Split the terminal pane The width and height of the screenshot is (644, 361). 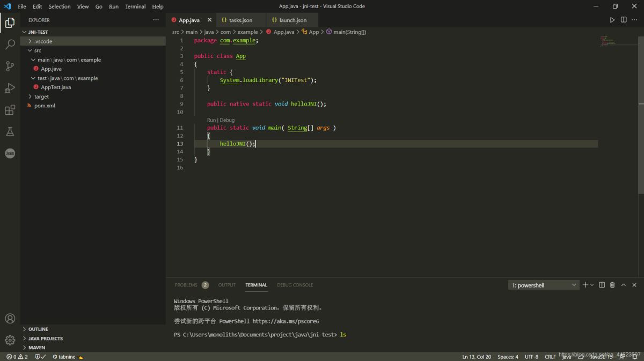point(602,285)
